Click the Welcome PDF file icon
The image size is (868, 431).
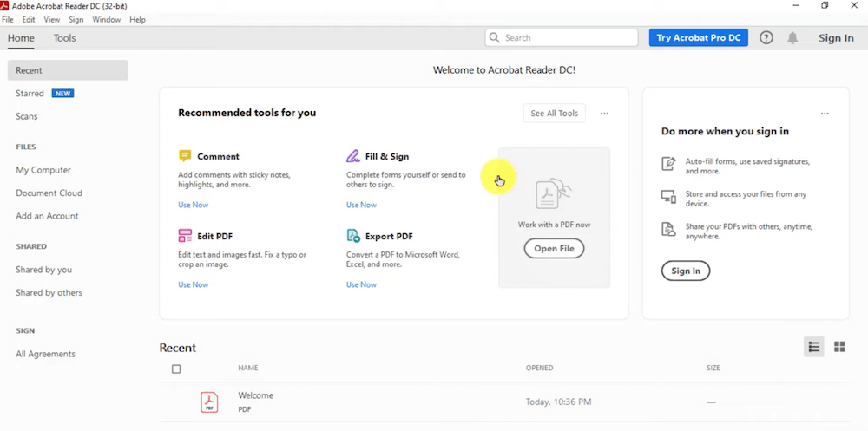click(x=209, y=402)
